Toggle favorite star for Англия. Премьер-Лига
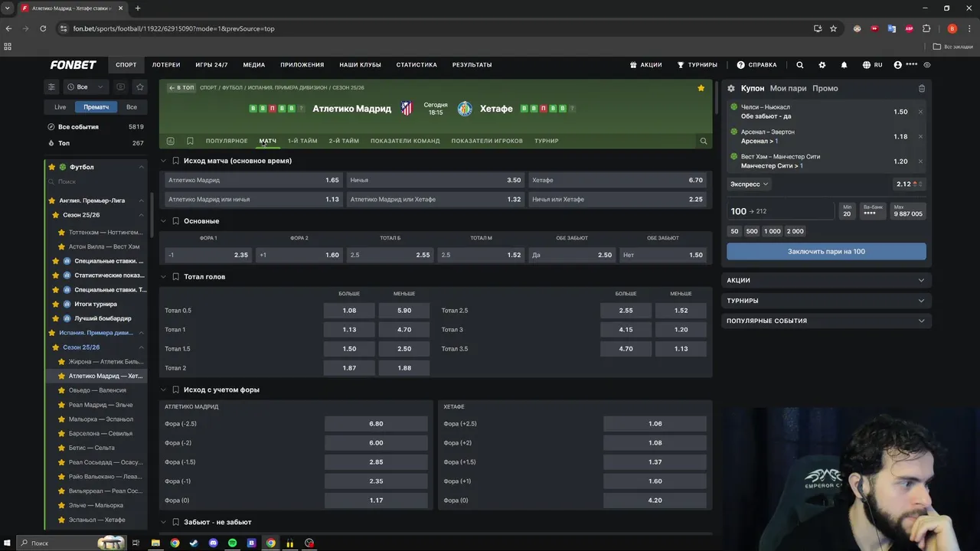The width and height of the screenshot is (980, 551). pyautogui.click(x=52, y=201)
